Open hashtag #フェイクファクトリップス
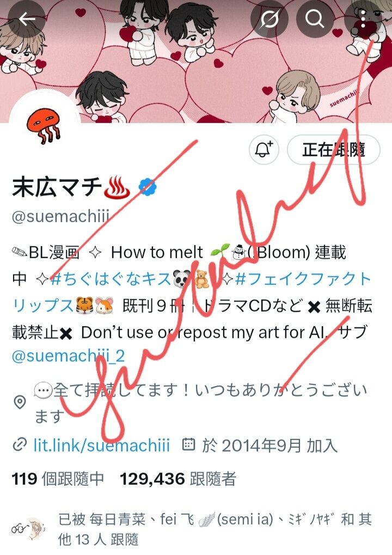This screenshot has width=392, height=555. point(192,292)
